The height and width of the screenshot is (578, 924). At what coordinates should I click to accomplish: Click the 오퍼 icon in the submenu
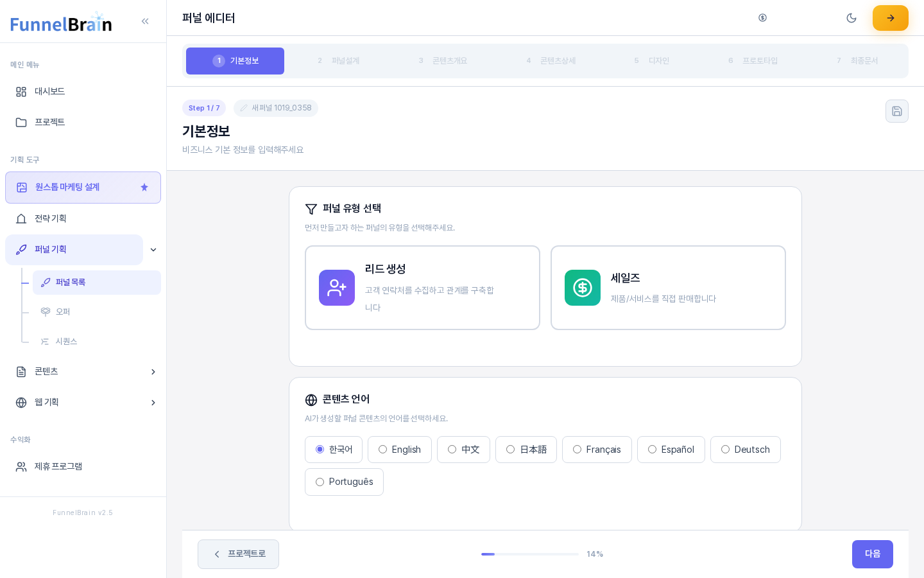coord(46,312)
